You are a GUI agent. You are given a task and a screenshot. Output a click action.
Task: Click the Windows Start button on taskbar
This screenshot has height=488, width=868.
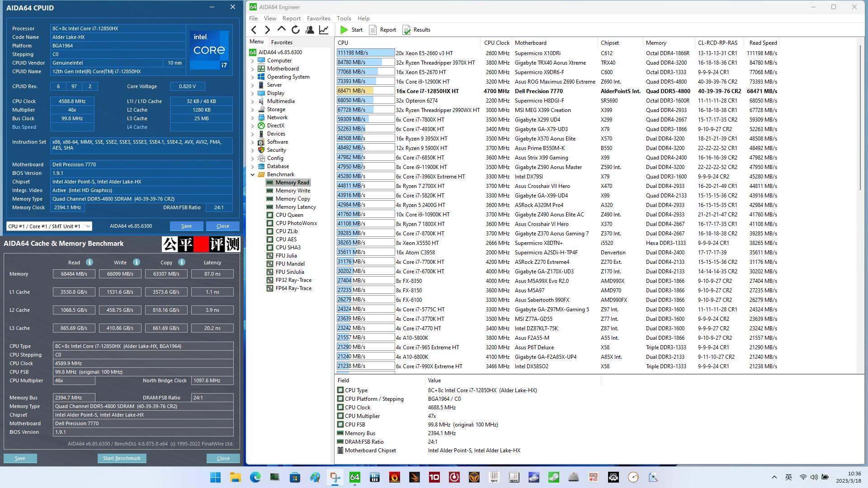pos(215,477)
